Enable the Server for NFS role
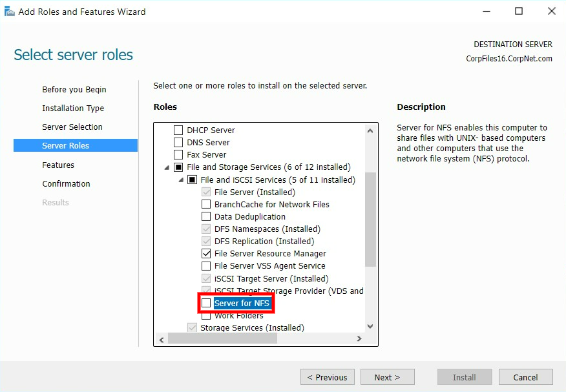This screenshot has width=566, height=392. click(x=206, y=303)
